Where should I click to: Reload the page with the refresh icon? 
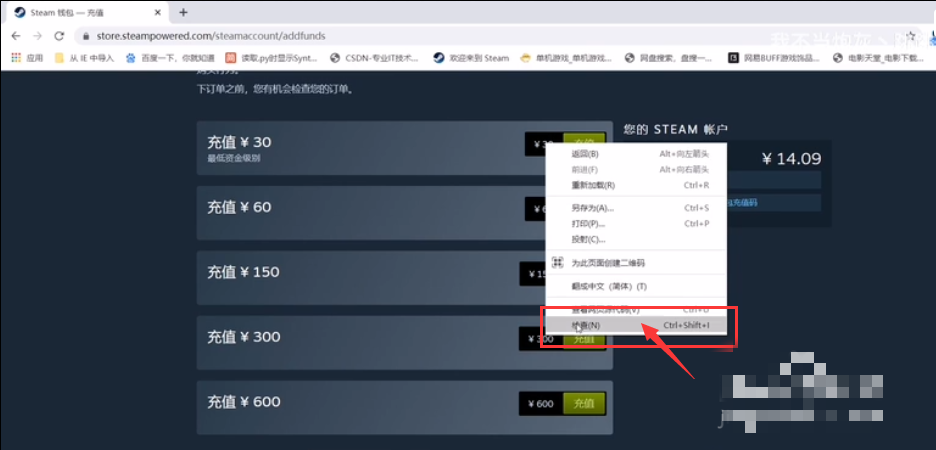(58, 36)
